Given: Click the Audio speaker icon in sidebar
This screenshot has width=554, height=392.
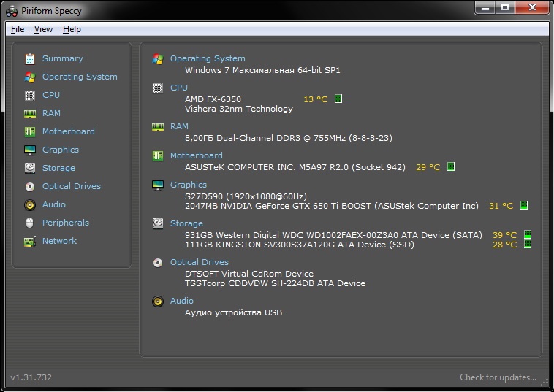Looking at the screenshot, I should 30,205.
